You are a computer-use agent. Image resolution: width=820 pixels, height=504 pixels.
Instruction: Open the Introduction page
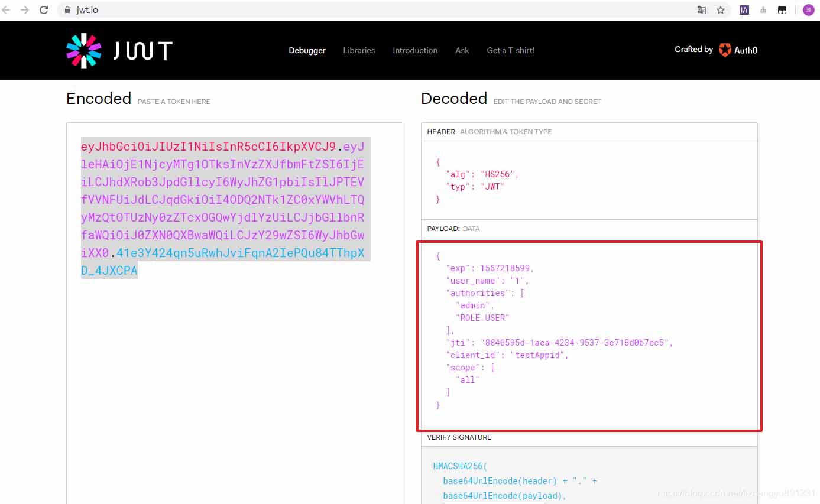tap(415, 50)
